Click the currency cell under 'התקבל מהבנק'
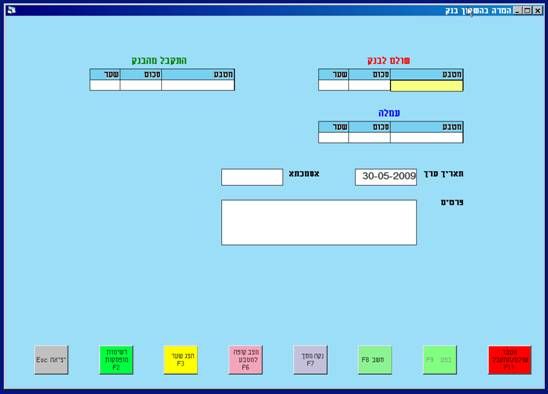Viewport: 548px width, 394px height. pos(198,85)
